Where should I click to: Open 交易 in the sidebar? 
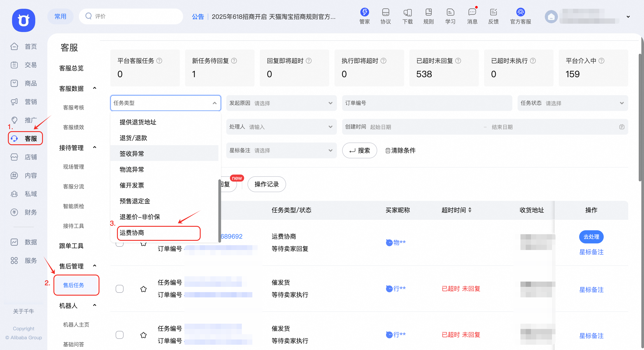click(x=24, y=65)
